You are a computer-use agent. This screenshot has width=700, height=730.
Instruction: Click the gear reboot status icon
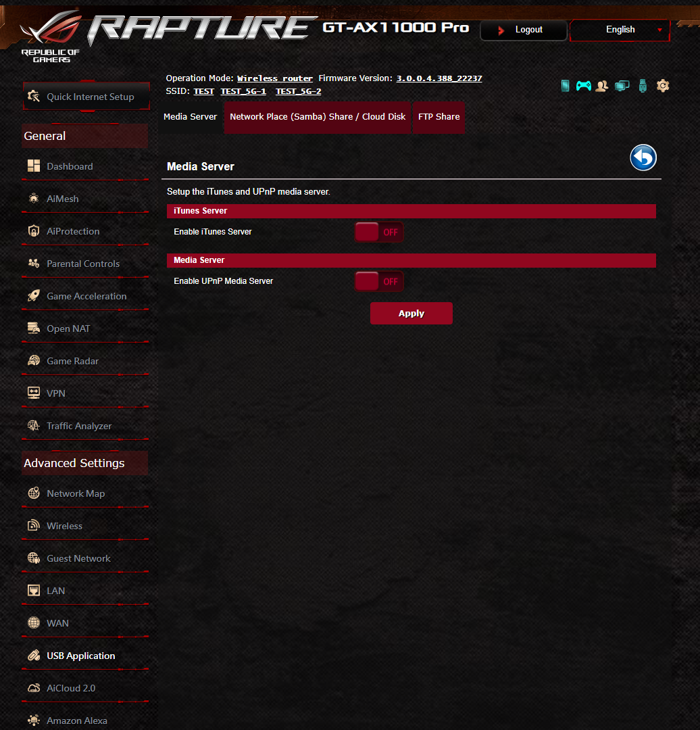pos(663,86)
